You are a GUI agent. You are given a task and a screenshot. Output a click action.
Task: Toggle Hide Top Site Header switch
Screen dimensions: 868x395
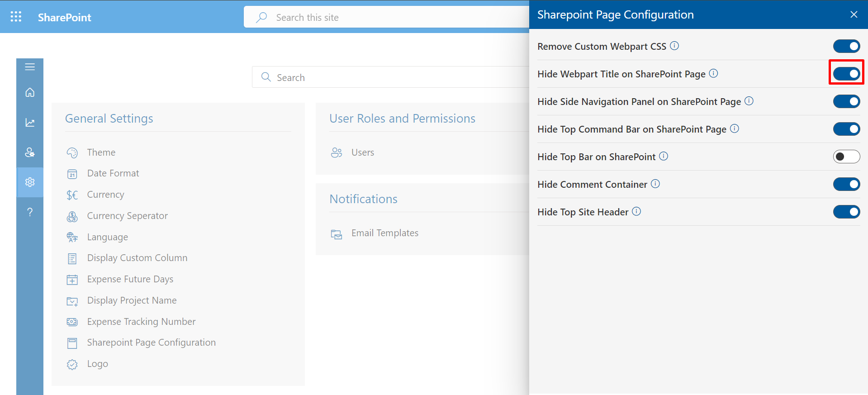pyautogui.click(x=846, y=212)
